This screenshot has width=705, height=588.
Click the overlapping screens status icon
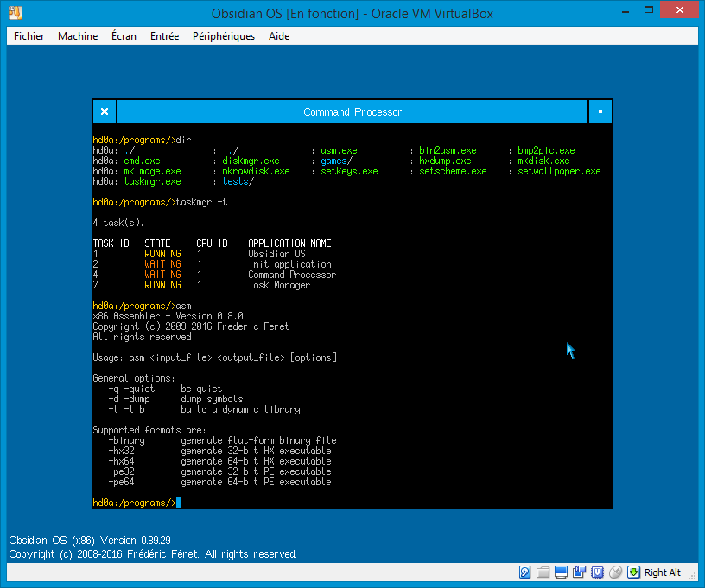coord(579,572)
